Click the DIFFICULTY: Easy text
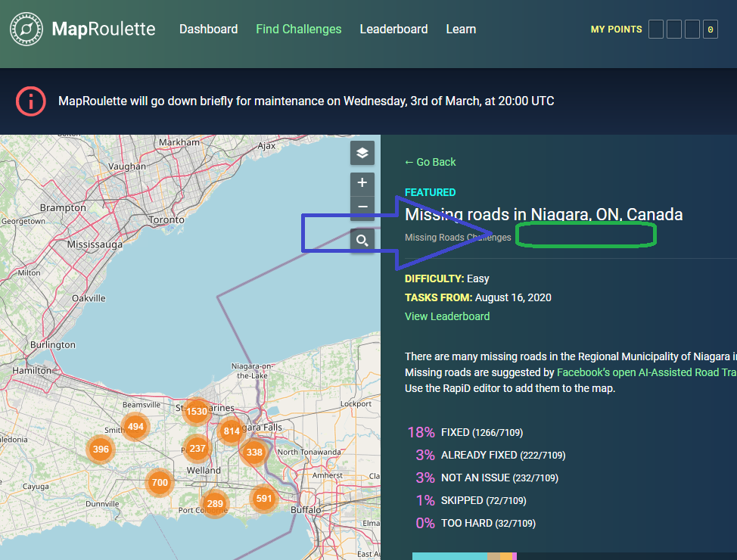737x560 pixels. click(447, 278)
